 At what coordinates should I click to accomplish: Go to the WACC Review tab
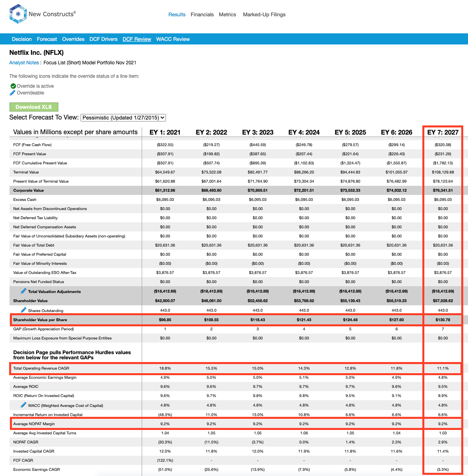[173, 39]
